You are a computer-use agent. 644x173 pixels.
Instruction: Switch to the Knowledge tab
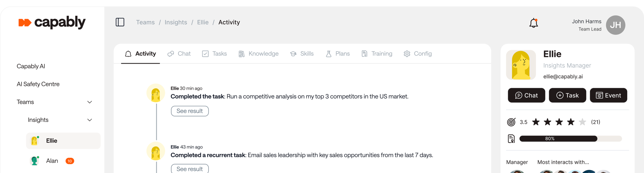(259, 54)
